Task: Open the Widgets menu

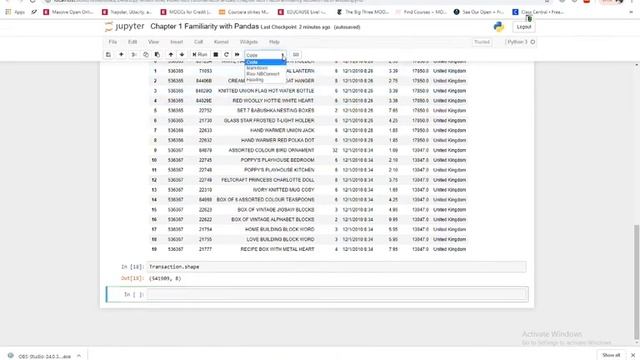Action: pos(249,42)
